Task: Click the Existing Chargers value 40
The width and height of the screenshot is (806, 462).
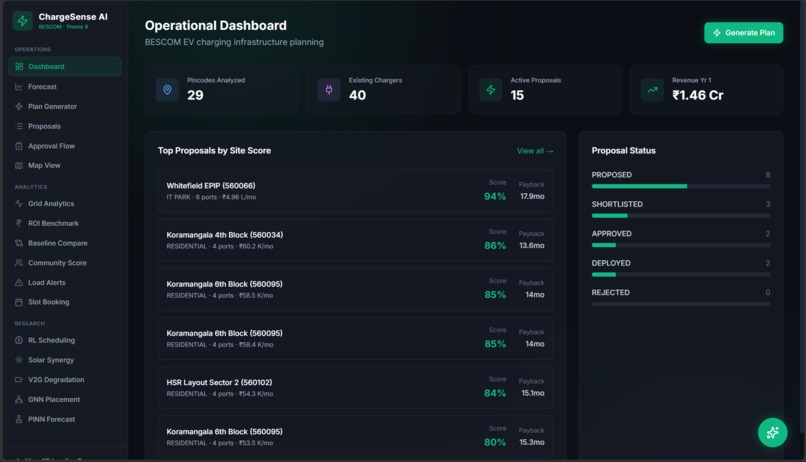Action: (357, 96)
